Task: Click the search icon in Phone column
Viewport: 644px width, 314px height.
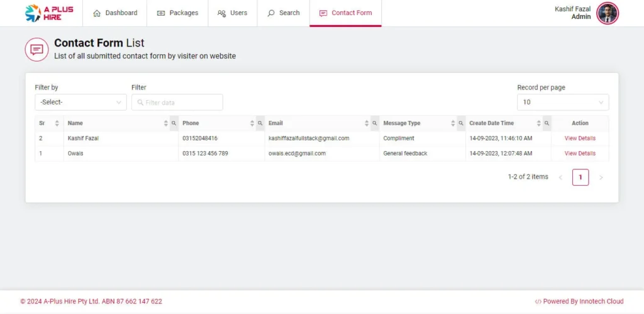Action: point(260,123)
